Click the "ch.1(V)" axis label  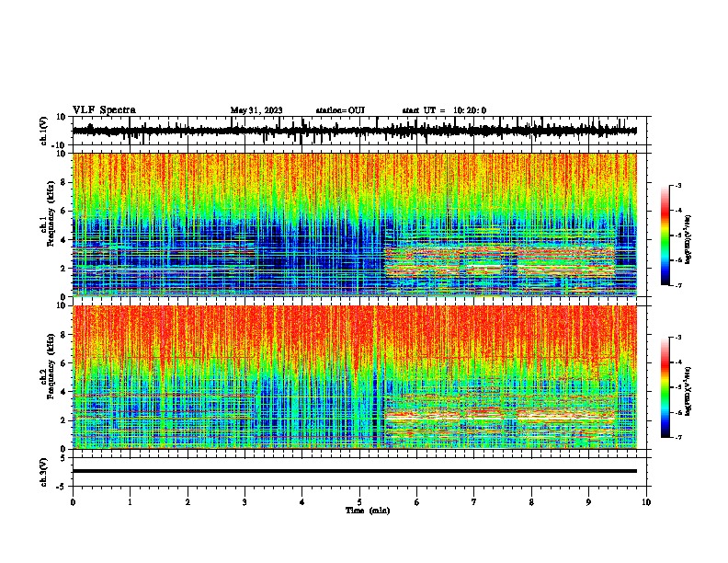(x=44, y=131)
